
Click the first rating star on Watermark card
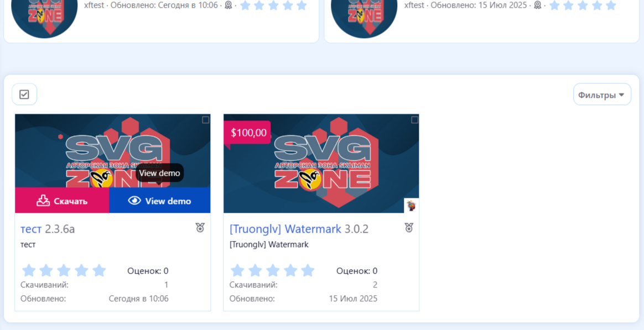click(x=237, y=270)
